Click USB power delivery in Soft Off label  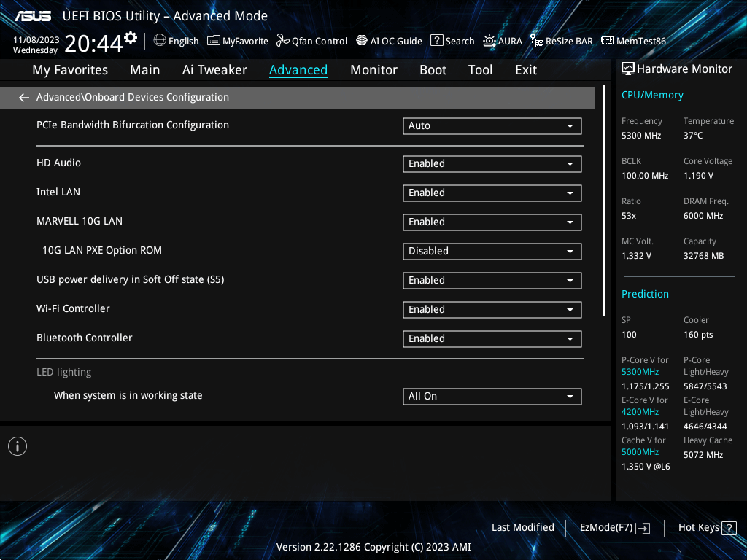[x=130, y=279]
